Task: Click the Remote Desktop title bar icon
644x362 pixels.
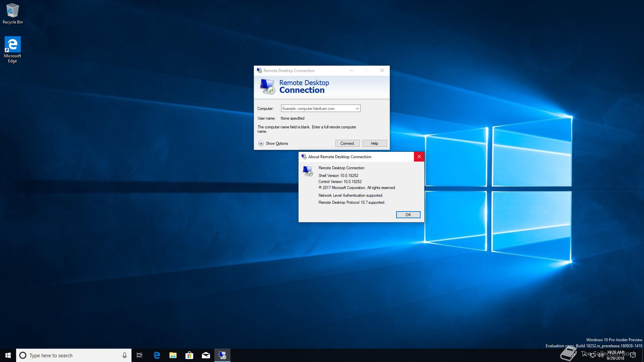Action: point(259,70)
